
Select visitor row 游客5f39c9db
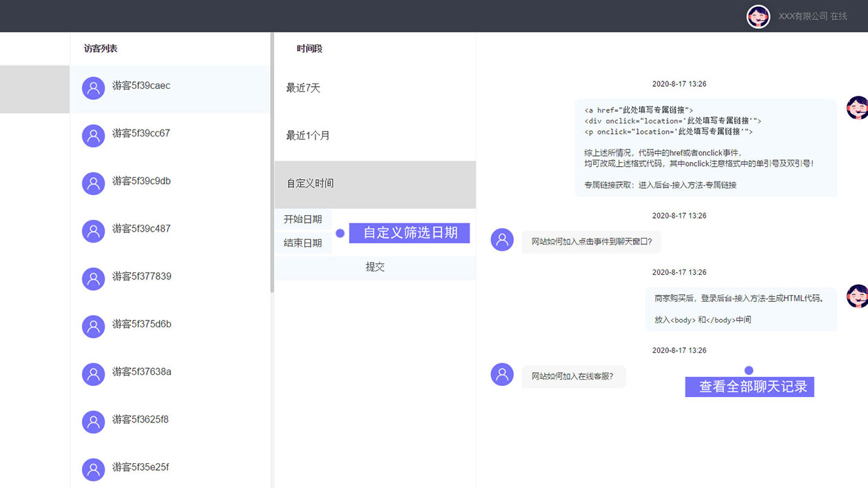(169, 184)
